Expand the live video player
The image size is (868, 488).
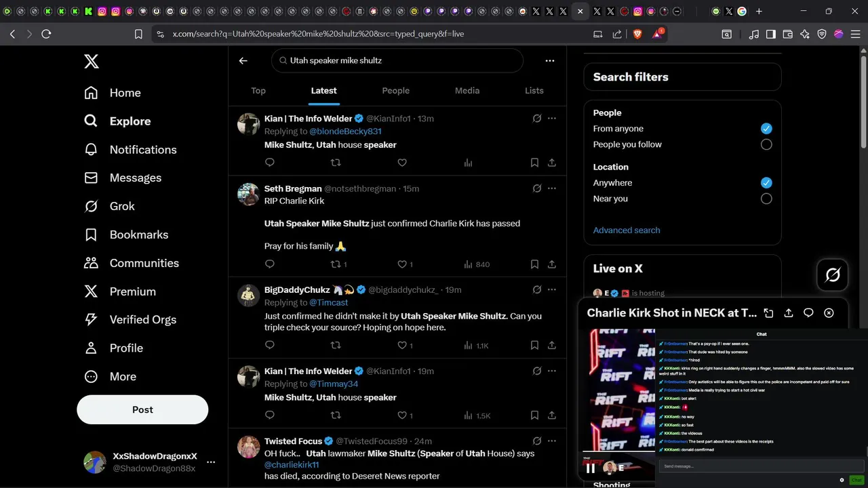(x=768, y=313)
